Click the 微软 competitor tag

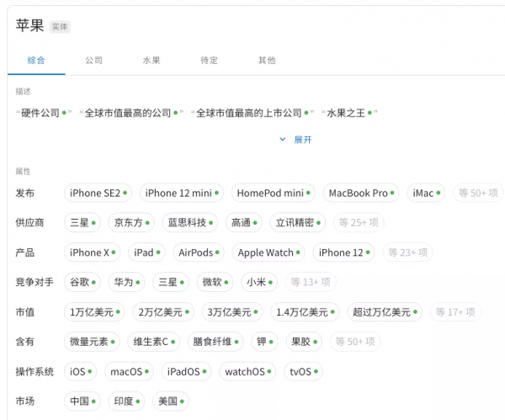(215, 282)
